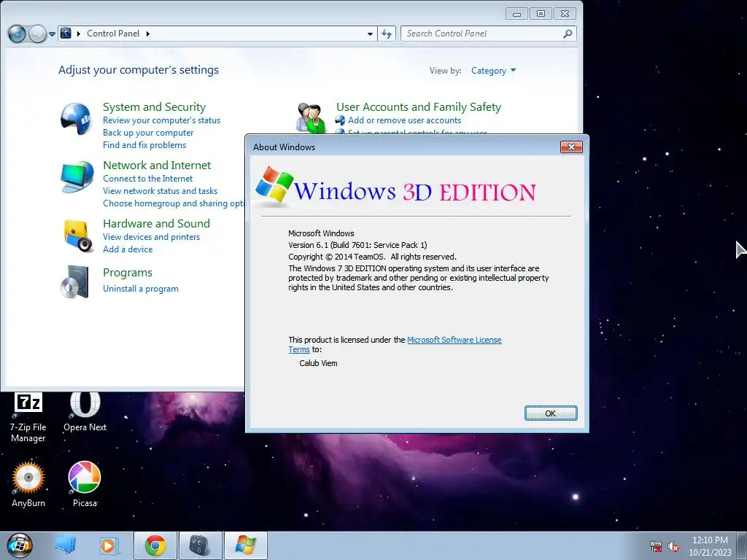The image size is (747, 560).
Task: Open the Start menu orb
Action: click(x=20, y=545)
